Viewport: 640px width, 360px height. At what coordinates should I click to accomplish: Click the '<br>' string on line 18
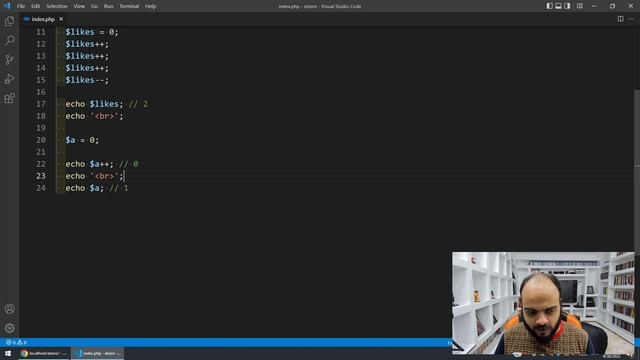(x=104, y=116)
